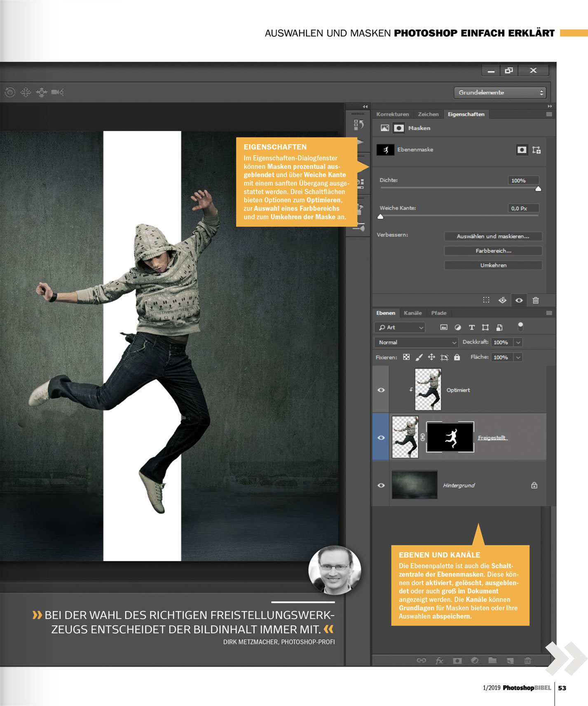Image resolution: width=588 pixels, height=706 pixels.
Task: Click the apply mask icon
Action: (502, 300)
